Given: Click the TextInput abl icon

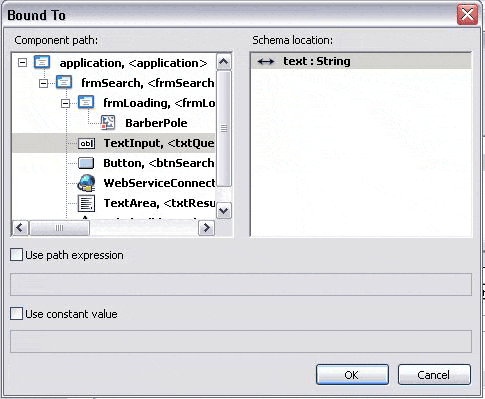Looking at the screenshot, I should [86, 143].
